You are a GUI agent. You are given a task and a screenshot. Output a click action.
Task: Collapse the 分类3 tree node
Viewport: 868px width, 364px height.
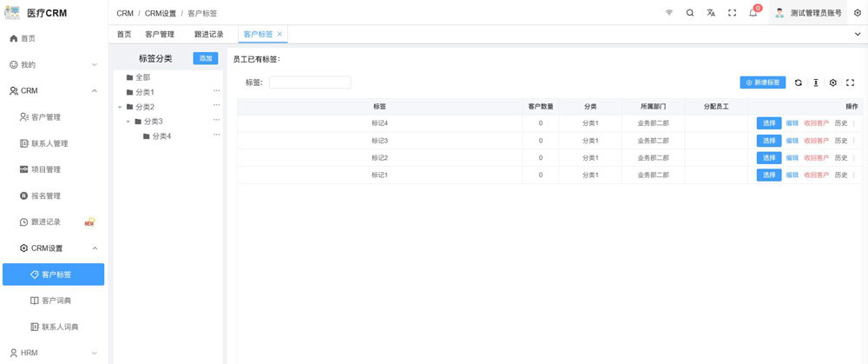[128, 122]
